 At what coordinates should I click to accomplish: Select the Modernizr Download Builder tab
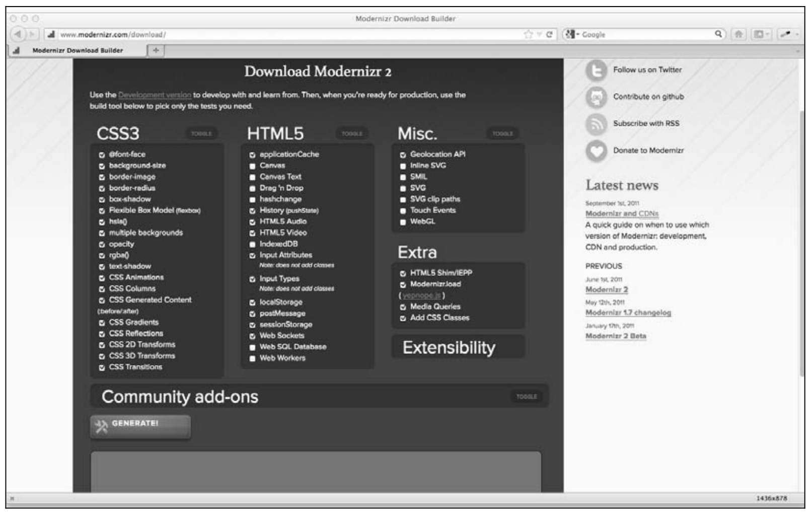tap(78, 50)
